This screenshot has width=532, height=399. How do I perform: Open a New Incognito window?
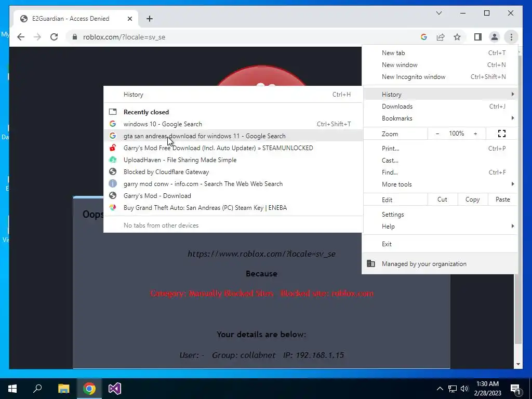point(440,77)
